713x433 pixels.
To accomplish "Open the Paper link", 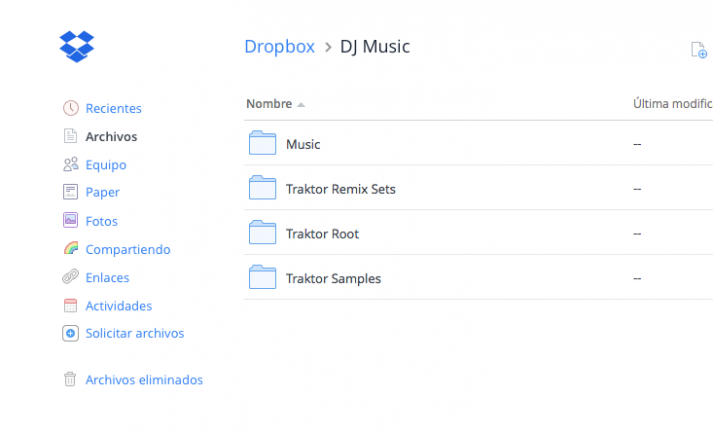I will (102, 192).
